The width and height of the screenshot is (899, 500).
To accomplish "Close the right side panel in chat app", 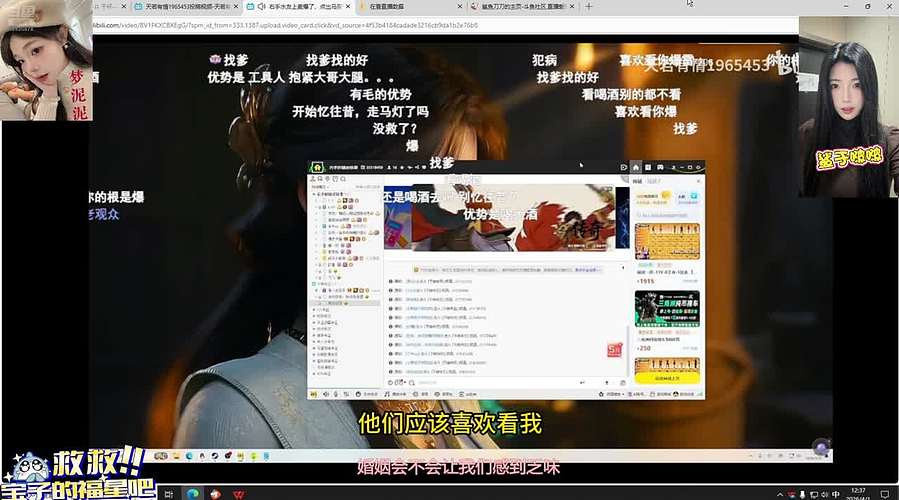I will tap(698, 181).
